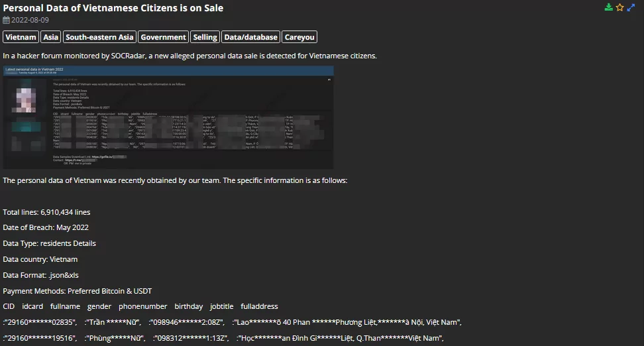Click the 'fullname' column header text

click(x=66, y=306)
